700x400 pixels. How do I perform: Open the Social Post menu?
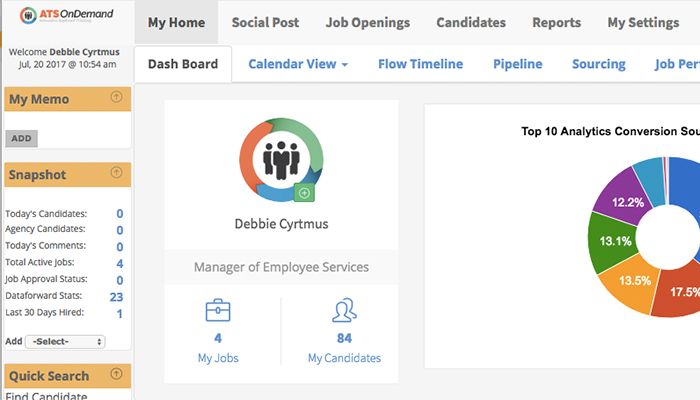pos(265,22)
